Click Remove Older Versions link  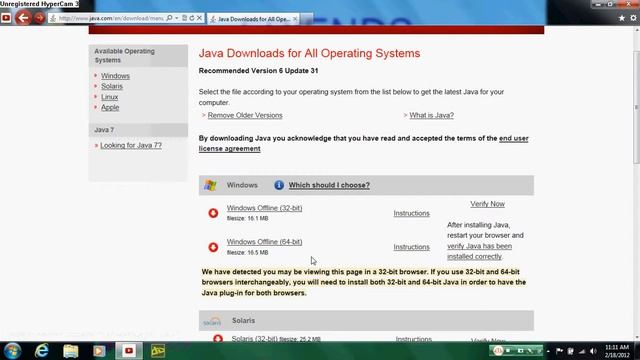pos(245,116)
